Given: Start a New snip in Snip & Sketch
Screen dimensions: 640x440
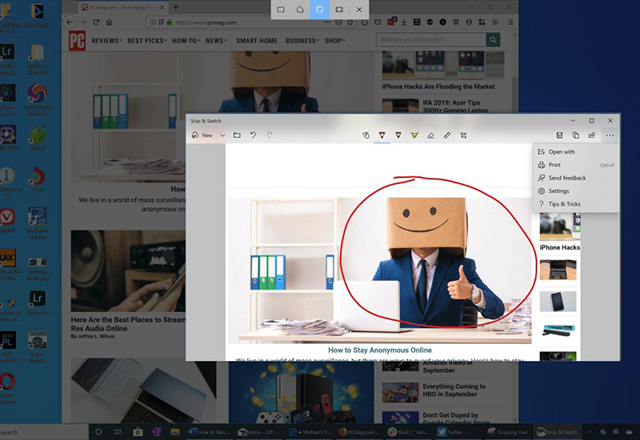Looking at the screenshot, I should (202, 135).
